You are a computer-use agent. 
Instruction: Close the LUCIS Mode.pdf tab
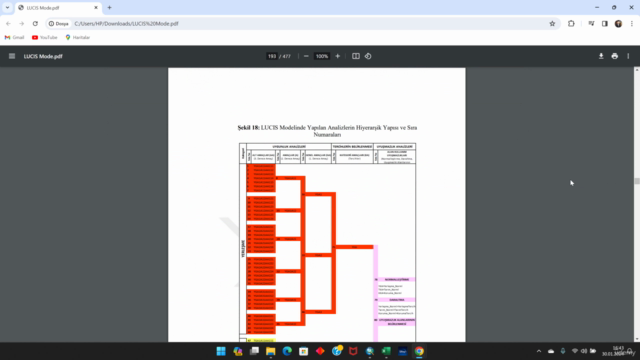96,8
